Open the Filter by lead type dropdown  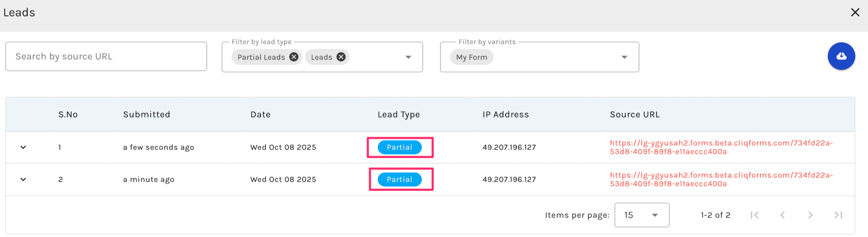pos(408,57)
